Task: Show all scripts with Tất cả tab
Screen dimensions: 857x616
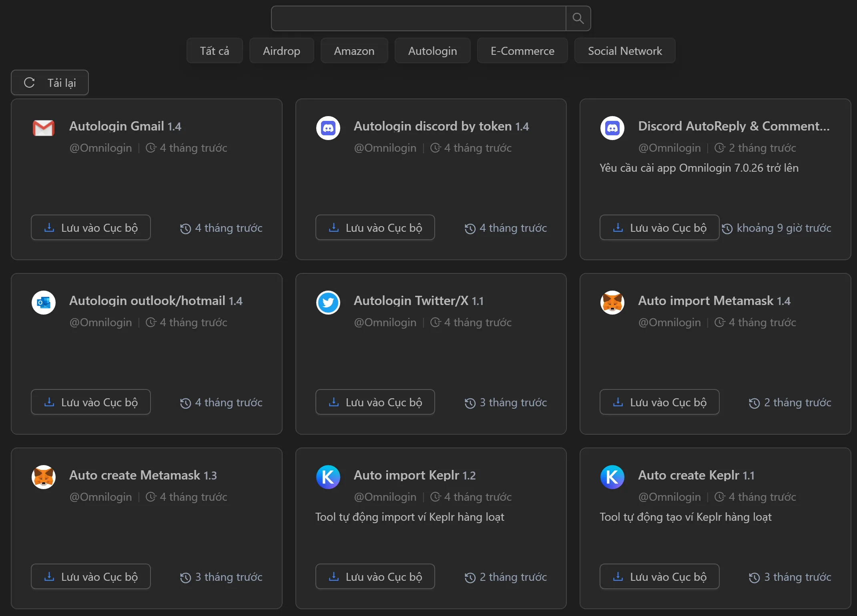Action: click(x=215, y=51)
